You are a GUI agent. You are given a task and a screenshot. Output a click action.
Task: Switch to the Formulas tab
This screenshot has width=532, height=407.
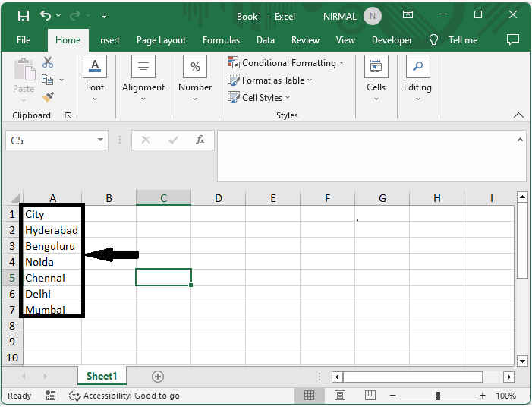pyautogui.click(x=221, y=40)
